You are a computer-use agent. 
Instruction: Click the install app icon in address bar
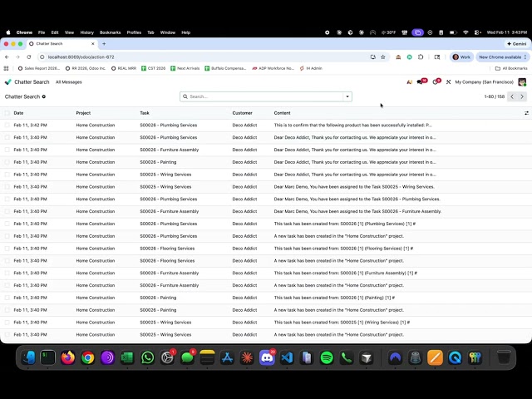pyautogui.click(x=373, y=57)
